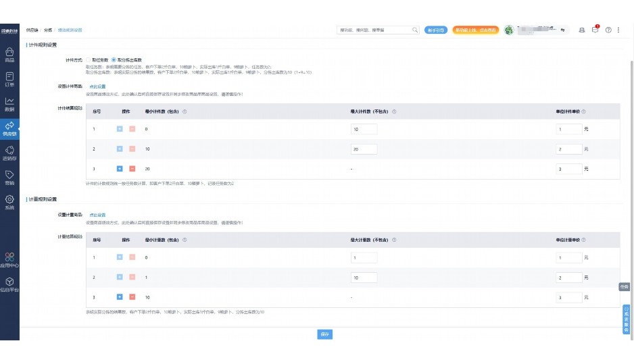Go to 数据 section in sidebar

(x=9, y=104)
